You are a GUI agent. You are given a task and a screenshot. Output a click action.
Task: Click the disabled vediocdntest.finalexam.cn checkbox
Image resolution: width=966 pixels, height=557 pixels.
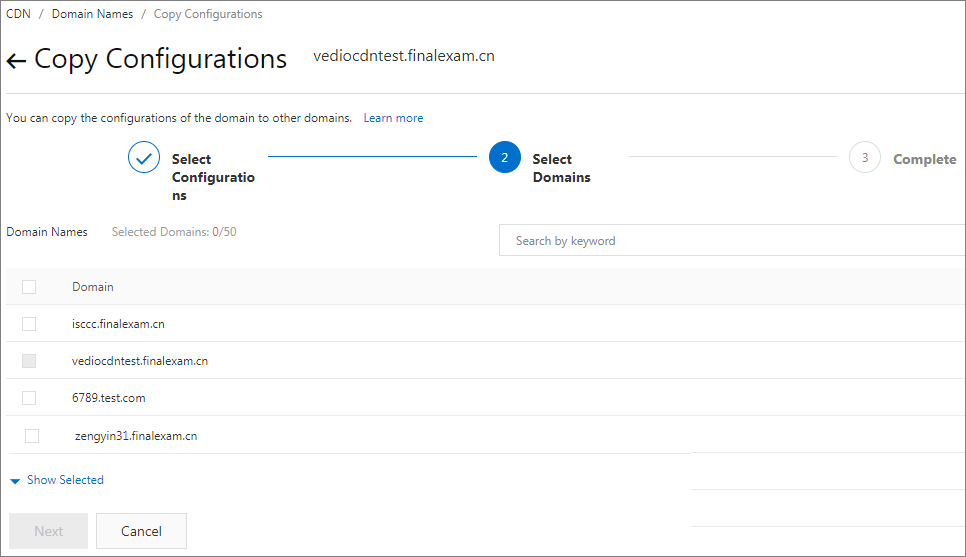click(29, 360)
